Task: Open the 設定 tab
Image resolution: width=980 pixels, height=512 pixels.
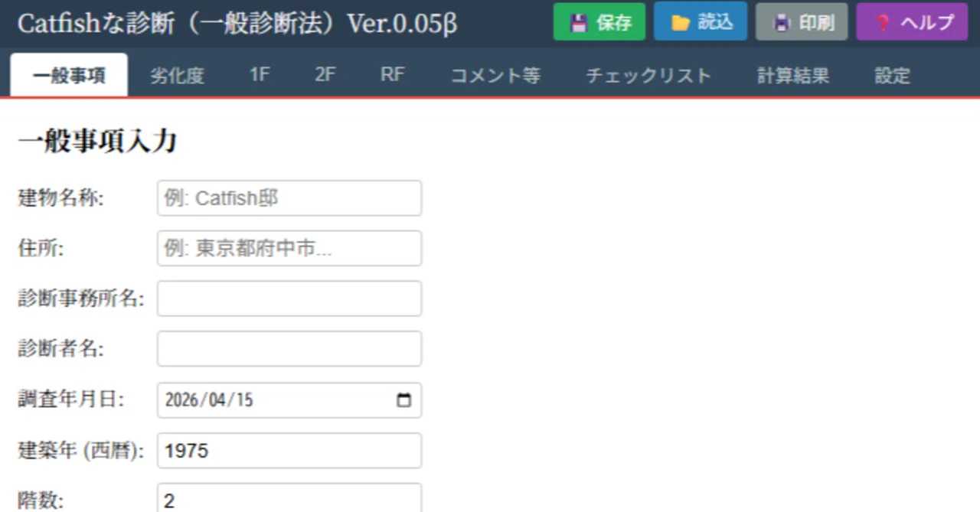Action: 892,76
